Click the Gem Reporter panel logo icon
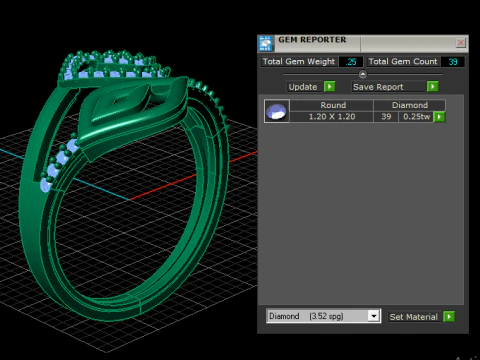 (266, 43)
